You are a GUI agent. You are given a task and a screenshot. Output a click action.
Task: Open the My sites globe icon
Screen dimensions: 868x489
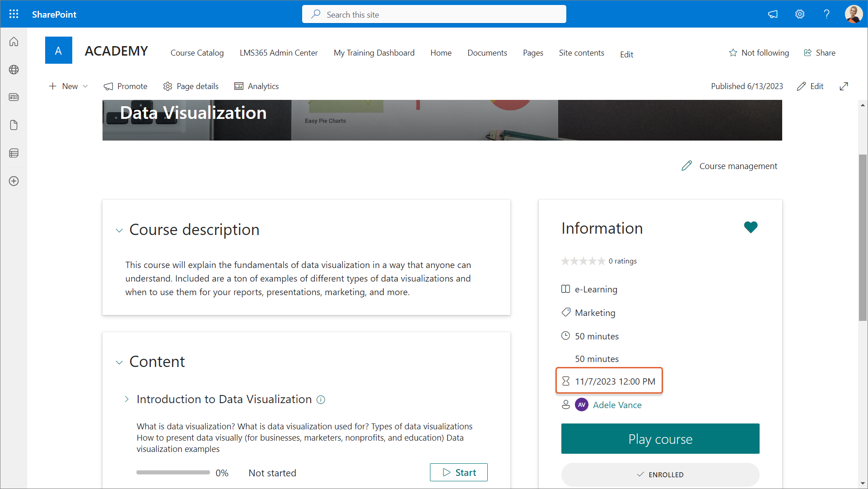pos(14,70)
